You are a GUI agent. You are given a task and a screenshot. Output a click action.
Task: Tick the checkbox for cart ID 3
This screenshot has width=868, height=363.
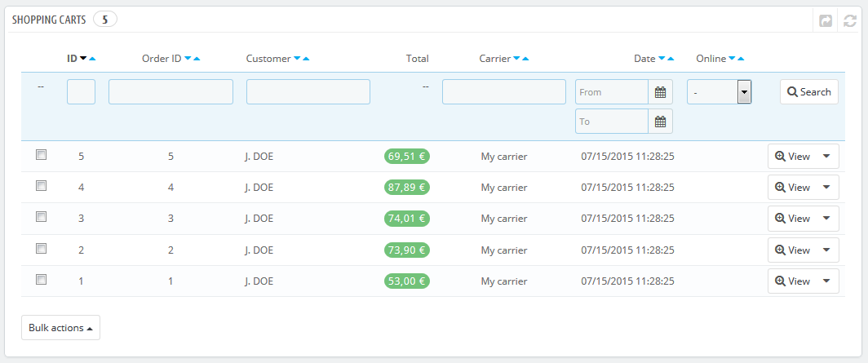tap(42, 217)
